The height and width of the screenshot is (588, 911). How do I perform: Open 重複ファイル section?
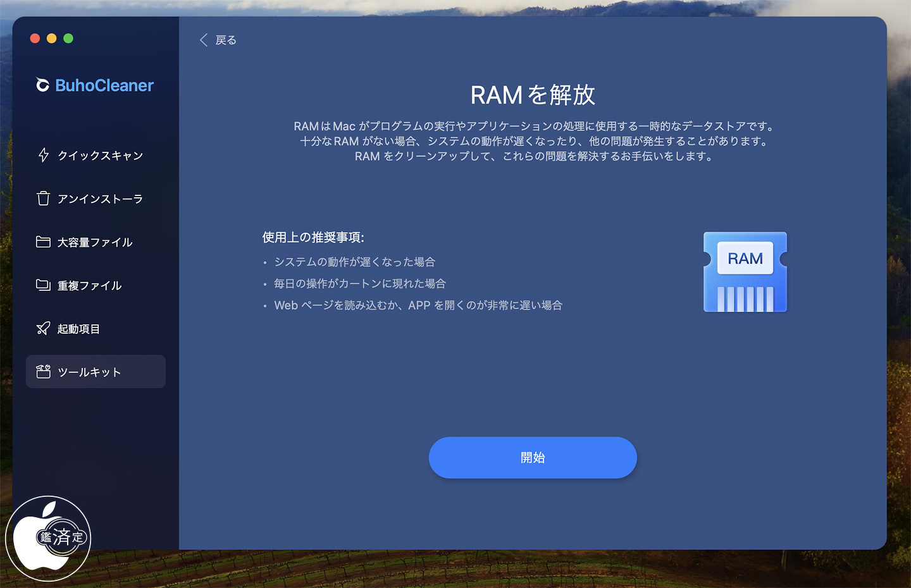pos(96,285)
